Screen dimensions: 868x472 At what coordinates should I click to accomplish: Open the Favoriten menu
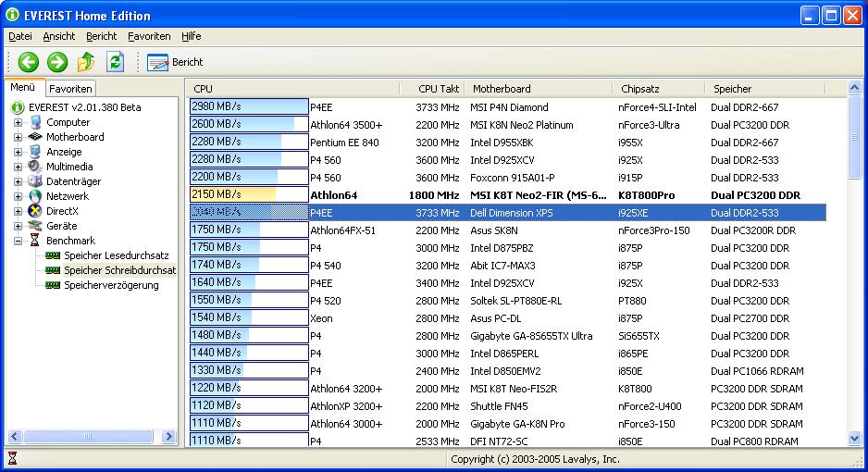pos(149,36)
